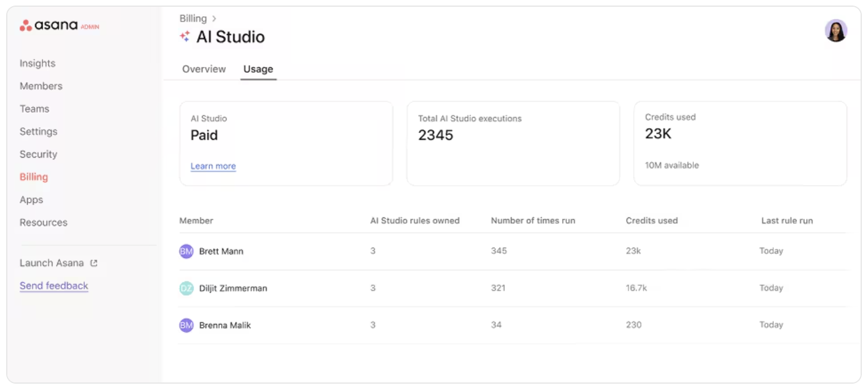The height and width of the screenshot is (388, 868).
Task: Click Brett Mann's purple BM avatar
Action: (x=186, y=251)
